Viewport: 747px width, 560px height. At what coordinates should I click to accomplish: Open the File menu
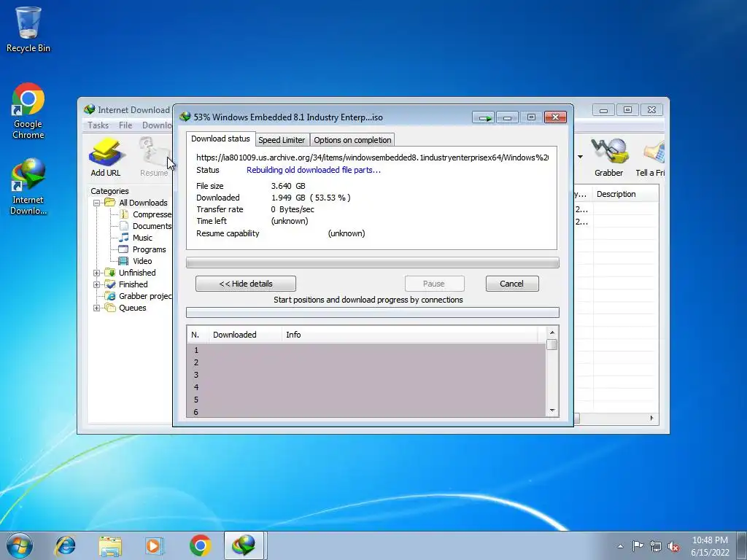point(125,125)
